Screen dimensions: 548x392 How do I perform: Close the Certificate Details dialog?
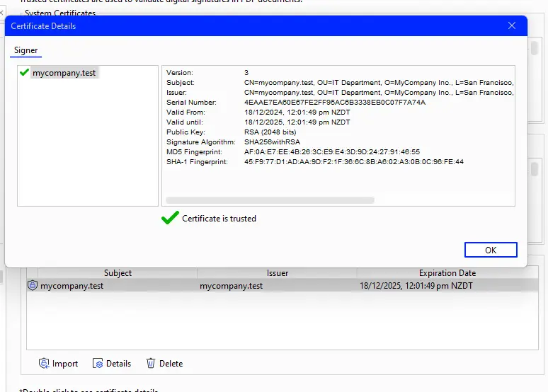(512, 26)
